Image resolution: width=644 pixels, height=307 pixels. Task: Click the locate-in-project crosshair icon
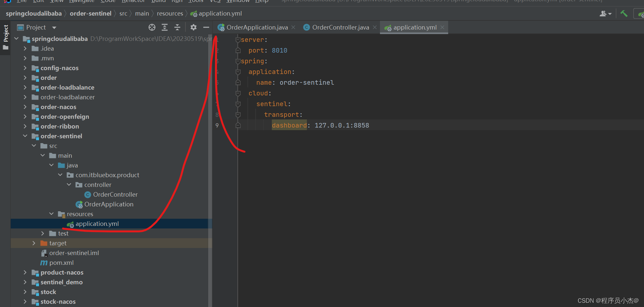tap(152, 27)
